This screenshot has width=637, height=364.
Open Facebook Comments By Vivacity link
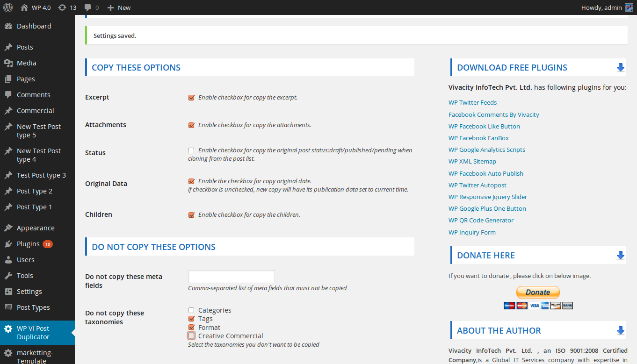coord(494,115)
